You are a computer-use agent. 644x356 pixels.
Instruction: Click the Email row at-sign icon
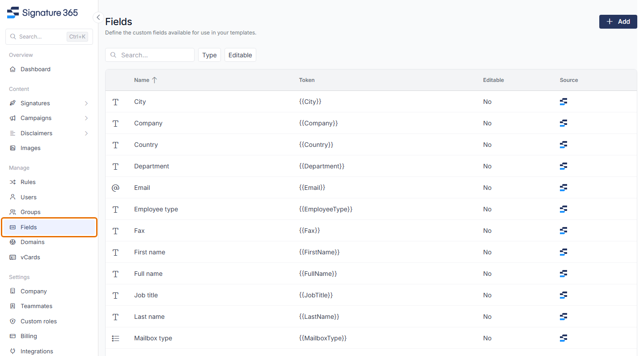(115, 188)
